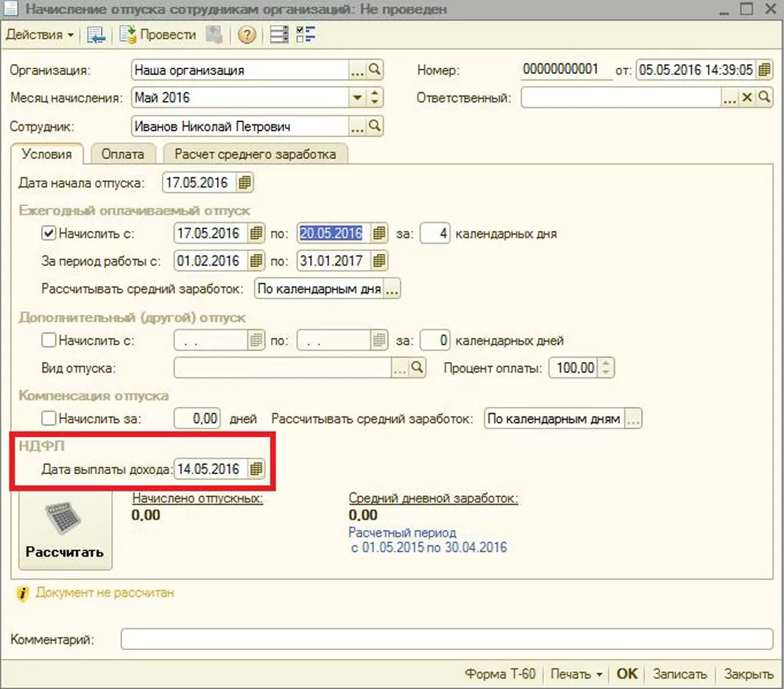Open the Действия dropdown menu
The image size is (784, 689).
click(40, 35)
